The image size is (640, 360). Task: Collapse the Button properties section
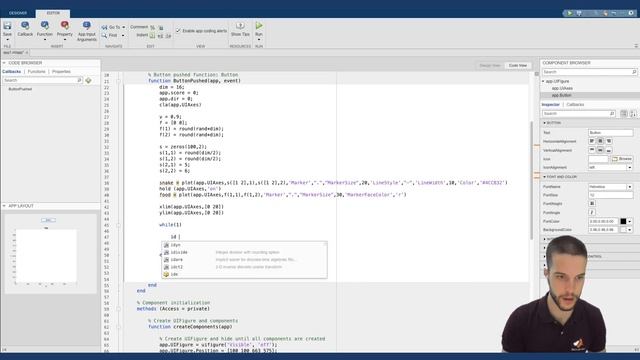(x=544, y=123)
